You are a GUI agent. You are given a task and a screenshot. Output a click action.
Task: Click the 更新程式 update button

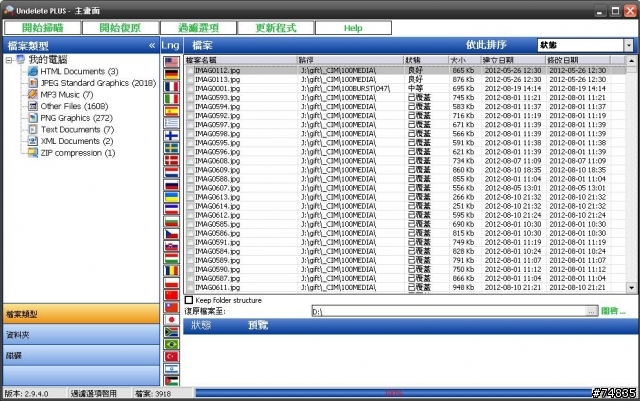coord(276,28)
